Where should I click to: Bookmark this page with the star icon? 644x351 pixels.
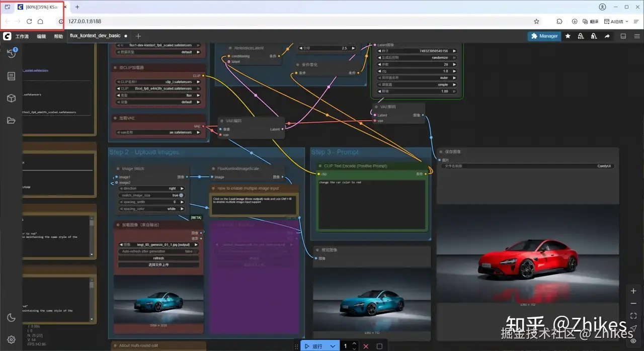pos(536,22)
